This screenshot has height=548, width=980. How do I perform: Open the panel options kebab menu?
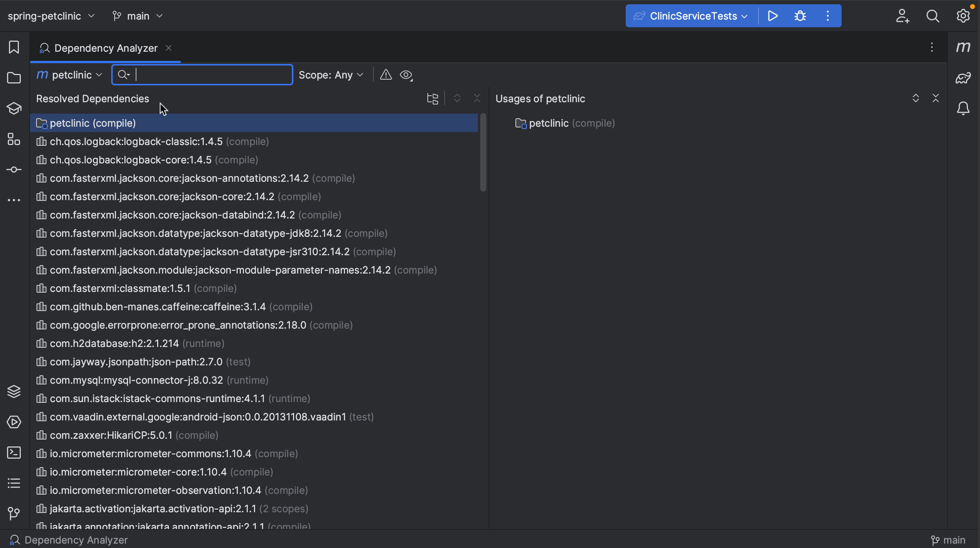pos(932,47)
